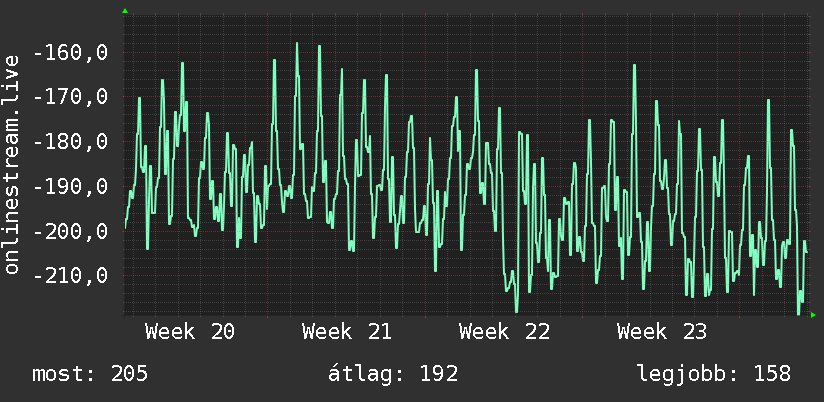The height and width of the screenshot is (402, 824).
Task: Click the green arrow atop the Y-axis
Action: click(125, 11)
